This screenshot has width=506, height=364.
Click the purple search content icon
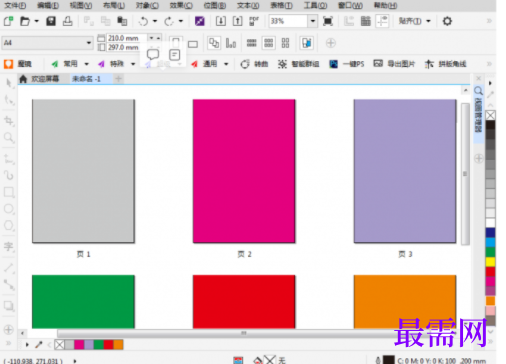(x=200, y=21)
